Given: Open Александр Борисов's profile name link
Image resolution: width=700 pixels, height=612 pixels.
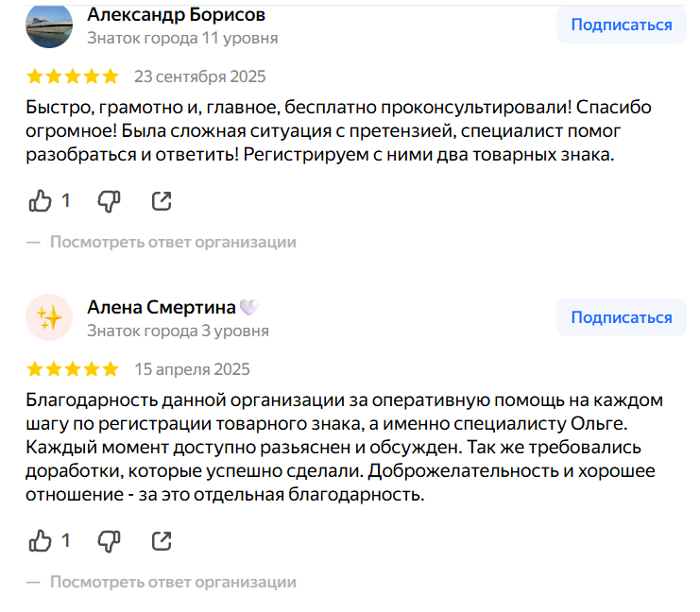Looking at the screenshot, I should 176,14.
